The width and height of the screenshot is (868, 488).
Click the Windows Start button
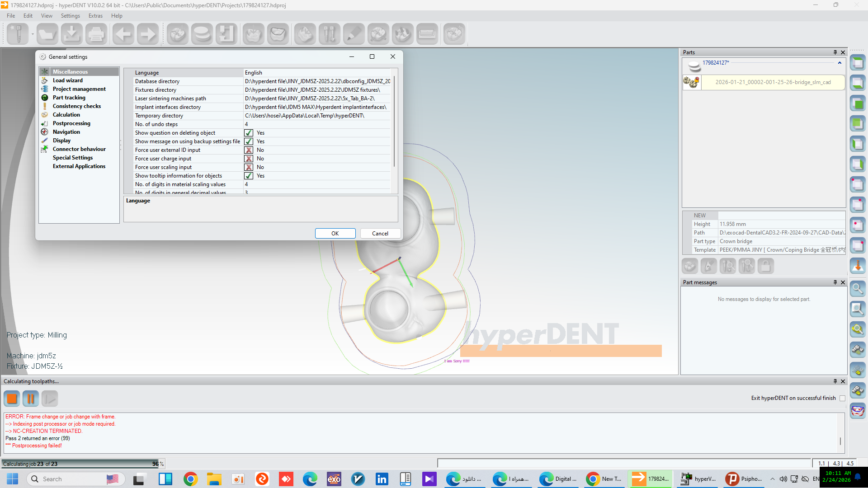12,479
